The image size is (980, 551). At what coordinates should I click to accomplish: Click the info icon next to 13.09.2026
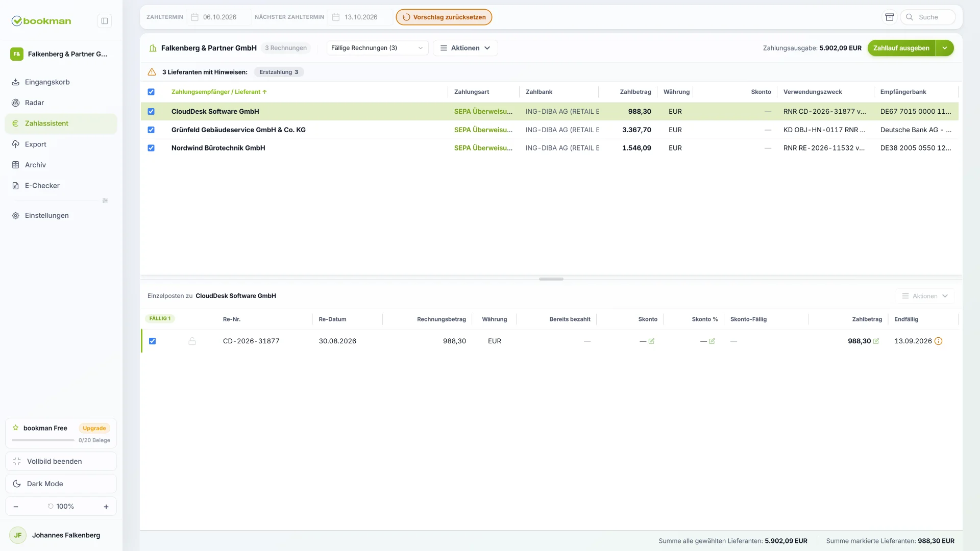[939, 341]
